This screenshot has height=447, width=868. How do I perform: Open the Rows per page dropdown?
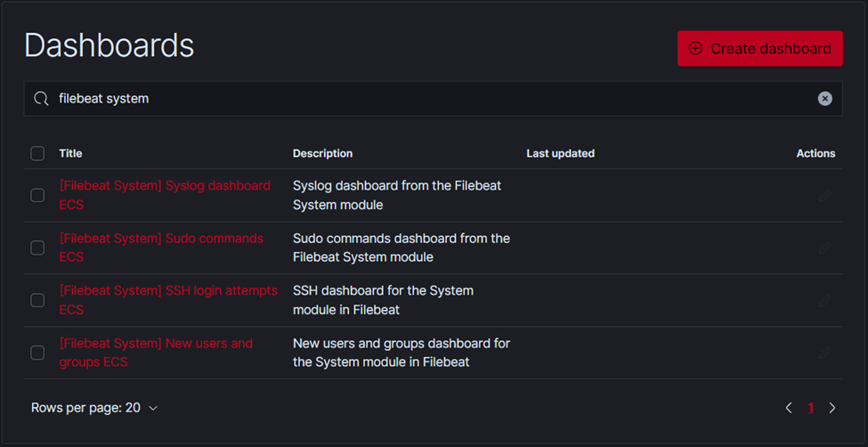point(94,408)
